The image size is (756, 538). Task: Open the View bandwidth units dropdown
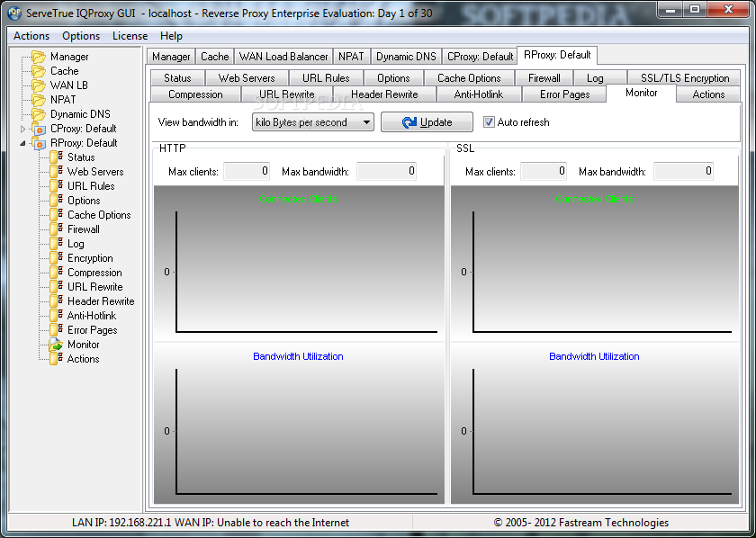click(313, 122)
